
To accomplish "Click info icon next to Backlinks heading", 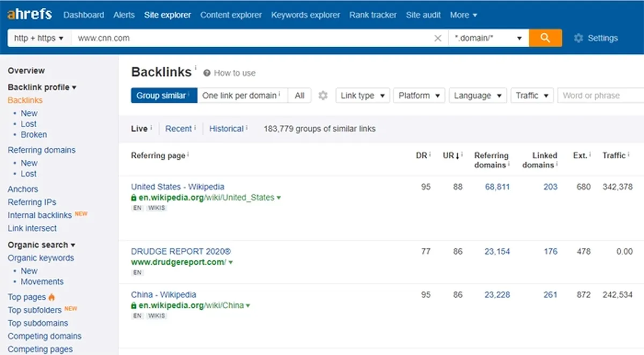I will (195, 68).
